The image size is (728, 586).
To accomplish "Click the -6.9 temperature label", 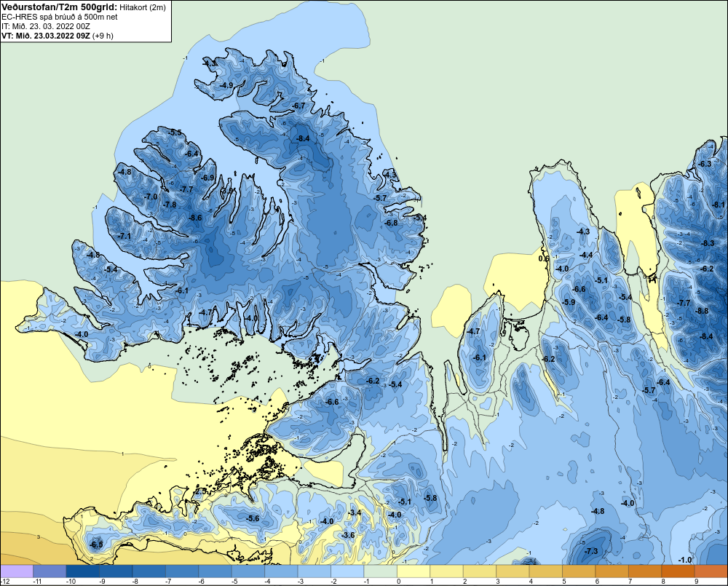I will coord(207,178).
